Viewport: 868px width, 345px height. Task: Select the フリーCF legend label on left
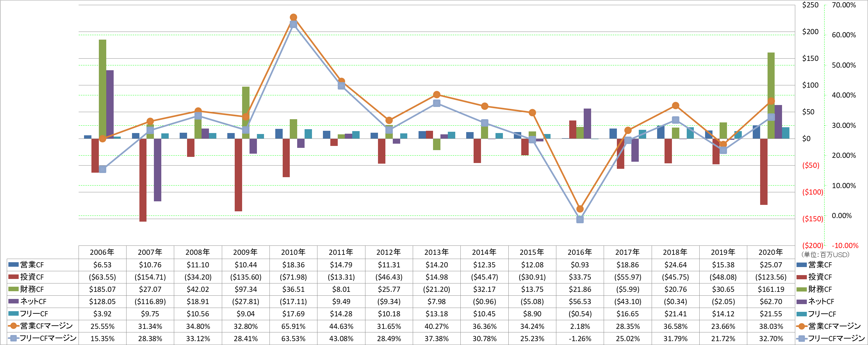(34, 314)
